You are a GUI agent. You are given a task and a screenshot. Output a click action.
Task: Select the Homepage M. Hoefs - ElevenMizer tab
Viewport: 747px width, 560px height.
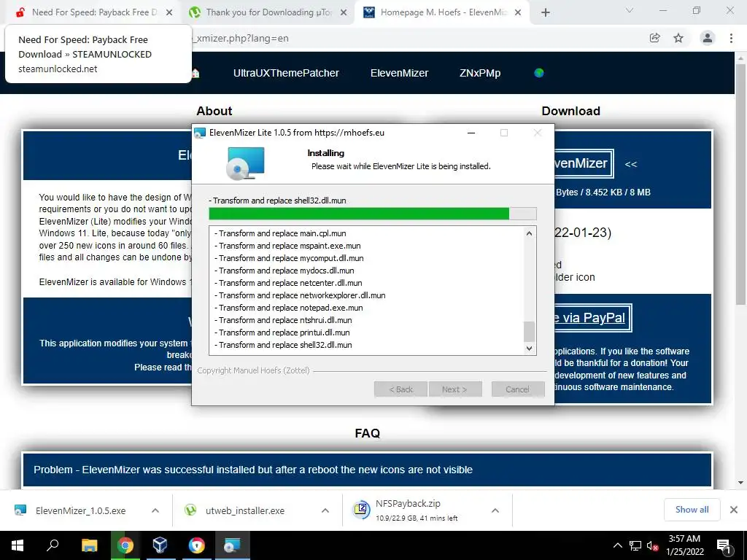pos(441,12)
